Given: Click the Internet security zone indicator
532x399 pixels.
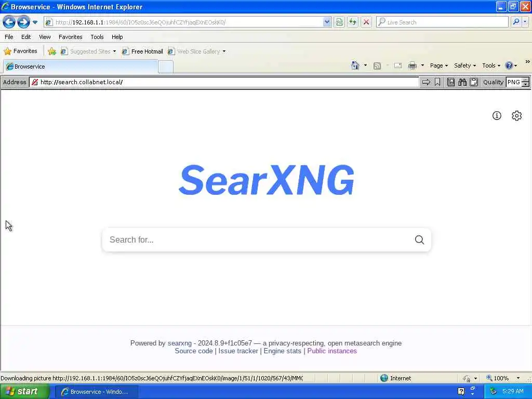Looking at the screenshot, I should click(x=395, y=378).
